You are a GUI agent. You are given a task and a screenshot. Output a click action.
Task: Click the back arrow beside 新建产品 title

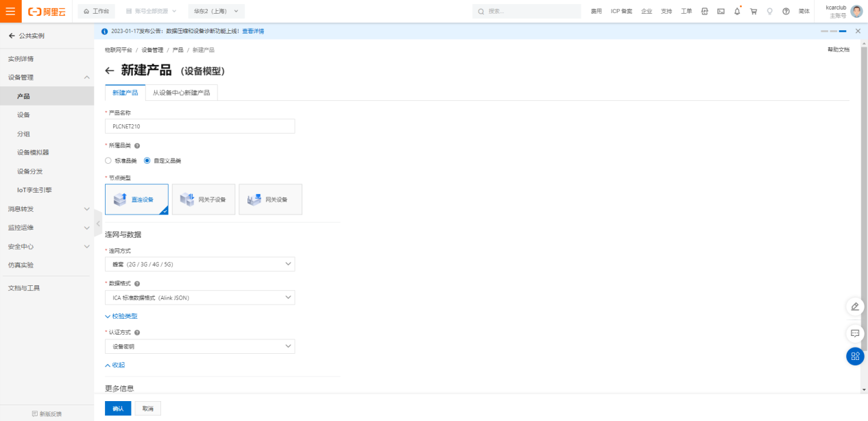(110, 71)
